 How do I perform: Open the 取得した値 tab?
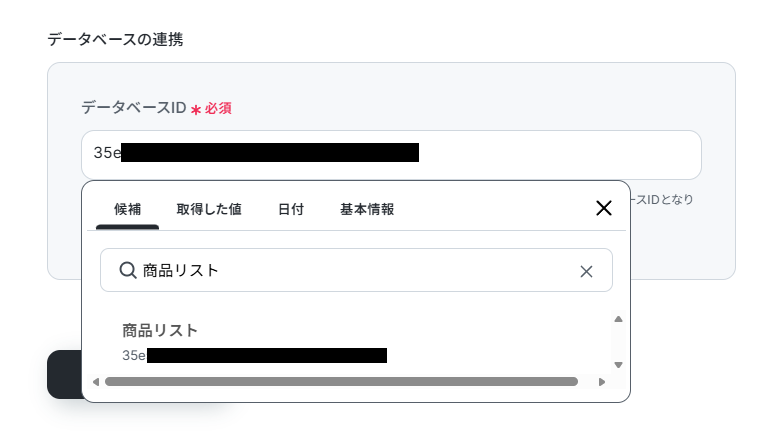click(209, 209)
